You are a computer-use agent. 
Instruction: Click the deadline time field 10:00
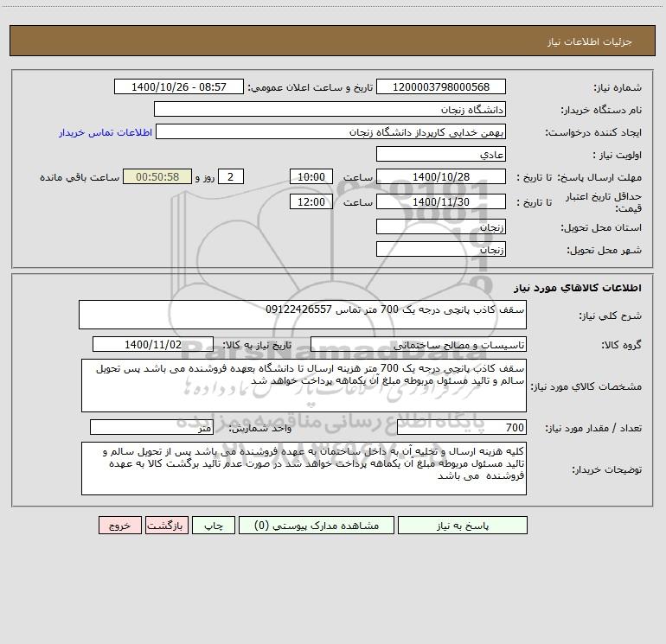(x=311, y=176)
